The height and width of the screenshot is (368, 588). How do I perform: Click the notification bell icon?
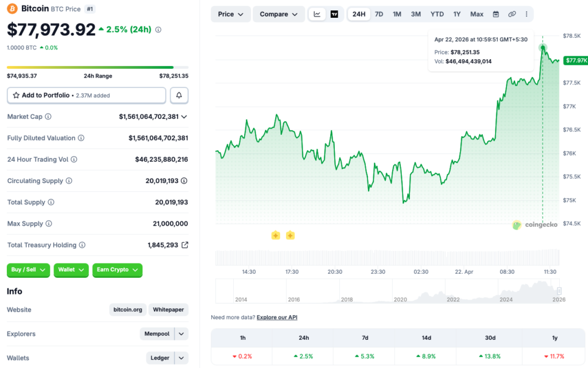pos(179,95)
